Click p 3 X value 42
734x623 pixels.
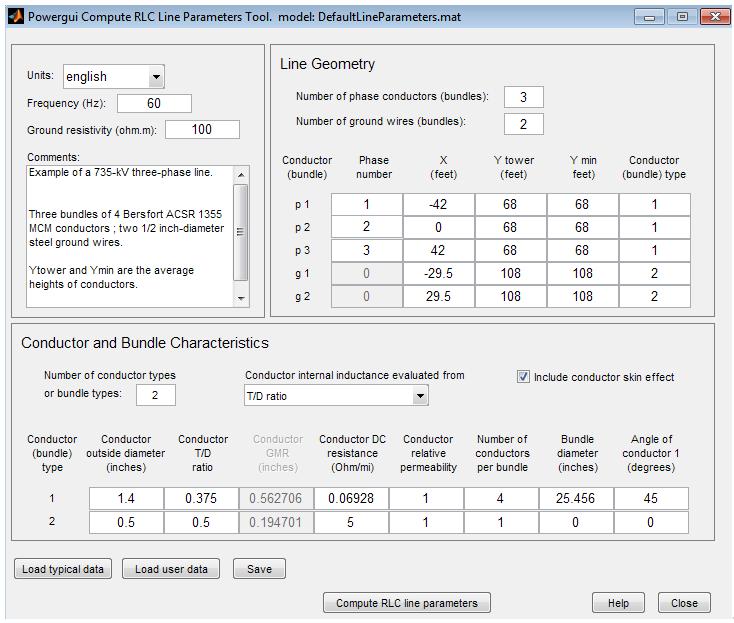coord(439,250)
